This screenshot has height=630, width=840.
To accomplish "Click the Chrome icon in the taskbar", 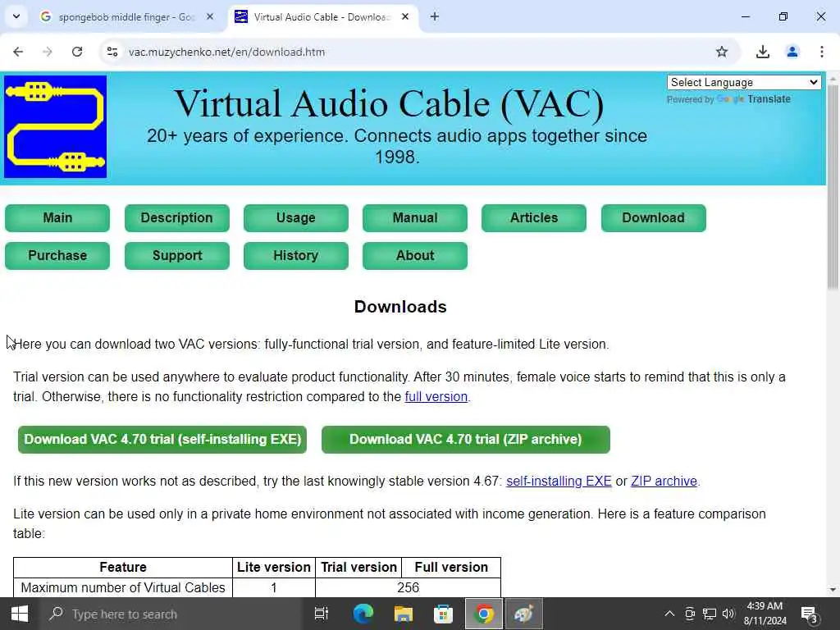I will (484, 614).
